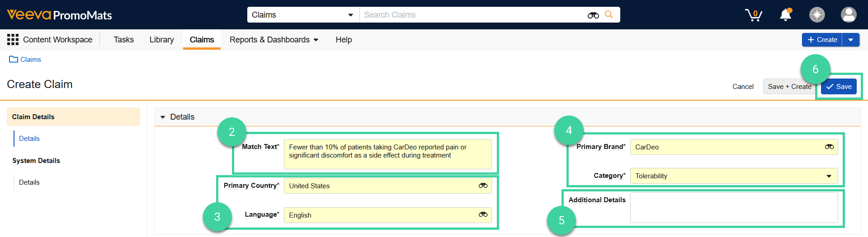Screen dimensions: 868x237
Task: Open the app grid icon beside Content Workspace
Action: tap(13, 40)
